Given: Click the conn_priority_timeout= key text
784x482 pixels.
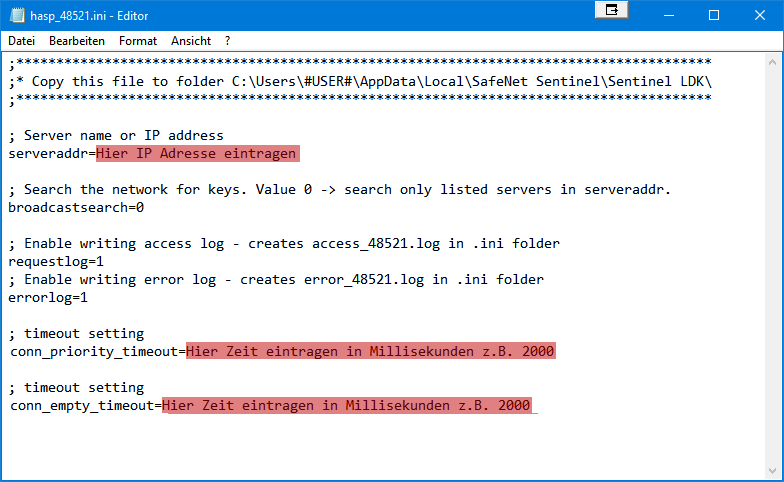Looking at the screenshot, I should click(98, 352).
